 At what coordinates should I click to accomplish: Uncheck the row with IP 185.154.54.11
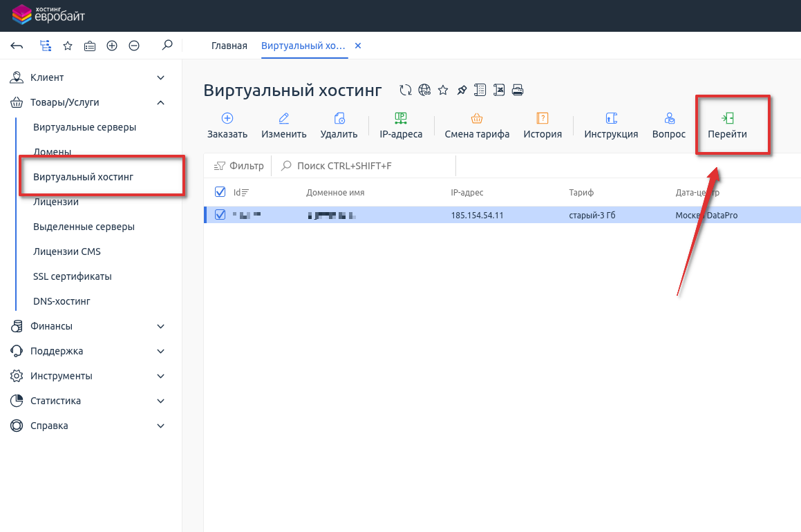(x=220, y=215)
